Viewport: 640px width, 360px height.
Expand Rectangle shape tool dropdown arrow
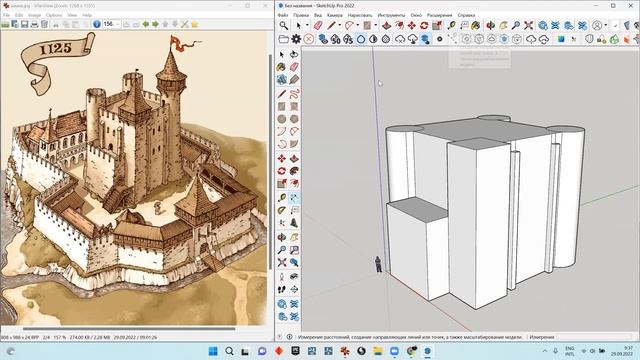pos(376,25)
